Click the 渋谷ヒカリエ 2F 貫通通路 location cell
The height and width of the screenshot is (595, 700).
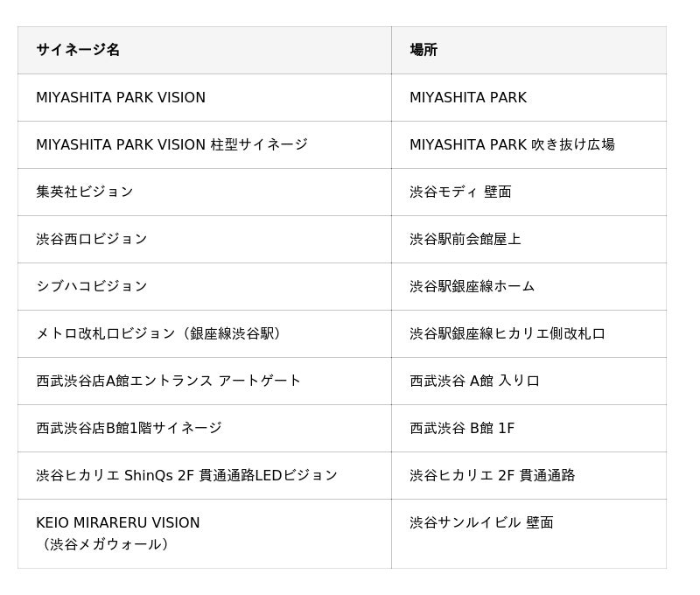(493, 475)
